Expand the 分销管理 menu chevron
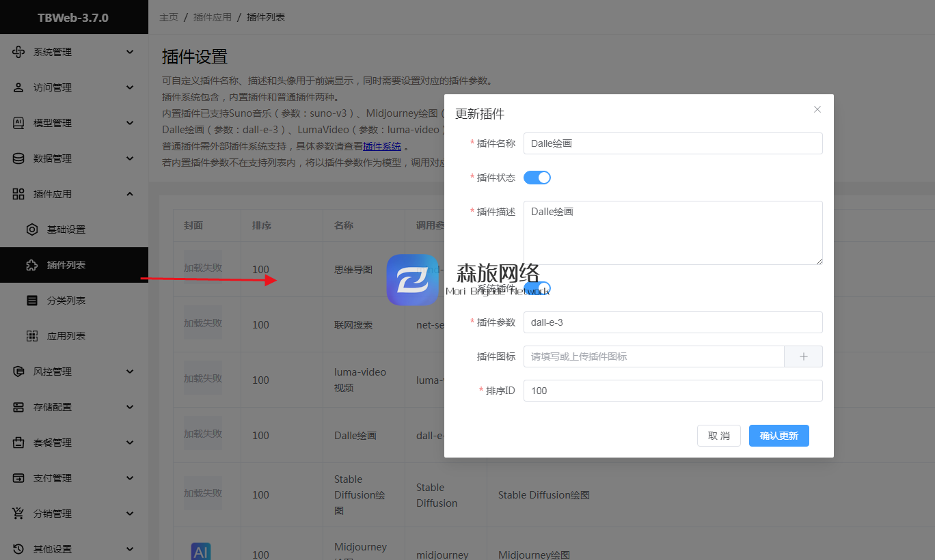The image size is (935, 560). (130, 514)
